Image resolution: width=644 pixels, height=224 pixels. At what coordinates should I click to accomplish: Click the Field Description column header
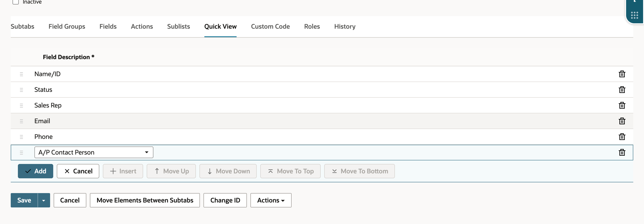(68, 57)
